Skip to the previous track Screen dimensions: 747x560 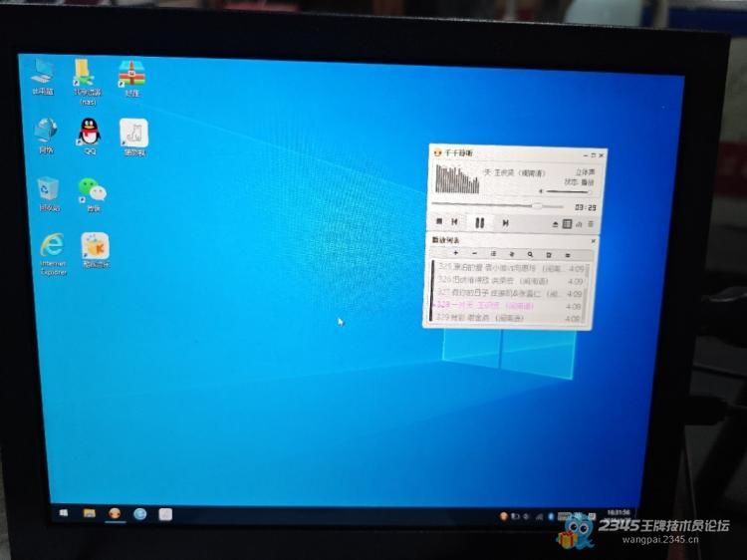coord(455,223)
